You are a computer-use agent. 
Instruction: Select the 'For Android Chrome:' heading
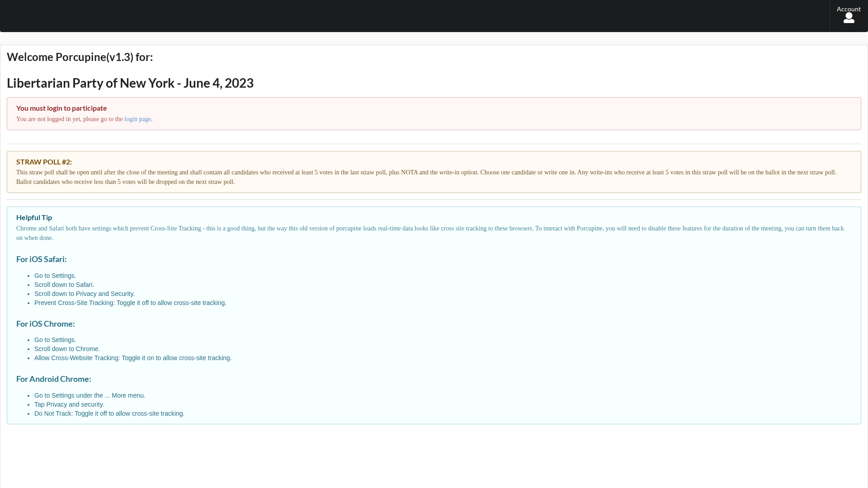(x=54, y=379)
